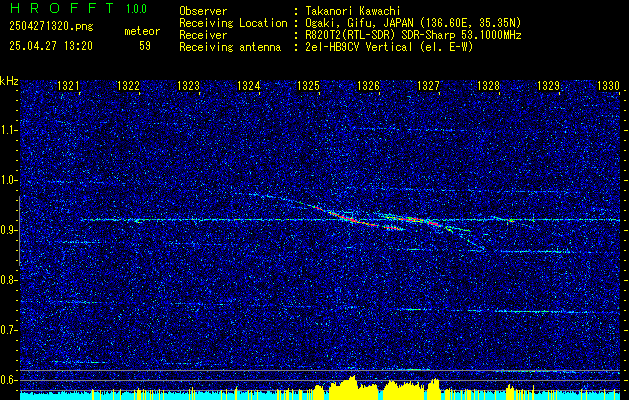Click the 1322 time marker
Viewport: 629px width, 400px height.
pyautogui.click(x=128, y=85)
